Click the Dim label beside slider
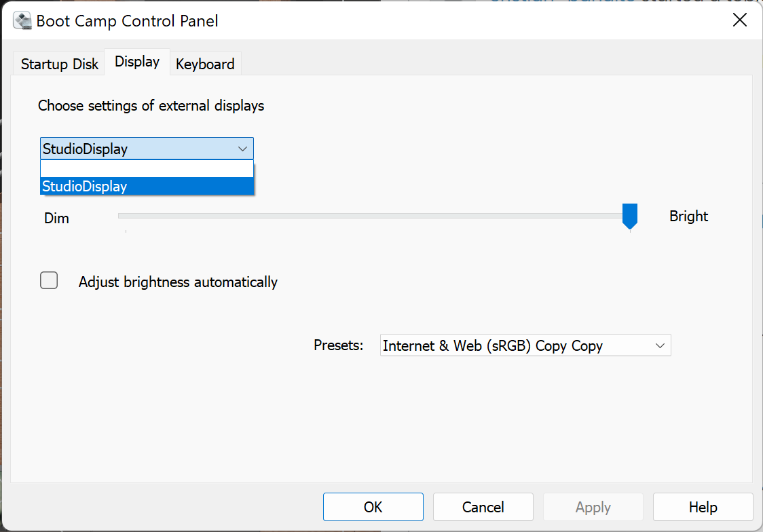The width and height of the screenshot is (763, 532). coord(56,218)
